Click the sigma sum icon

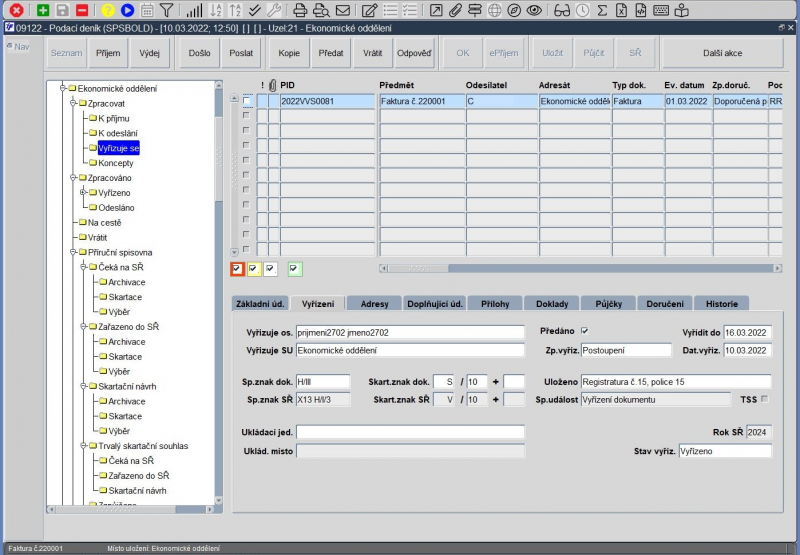[602, 10]
